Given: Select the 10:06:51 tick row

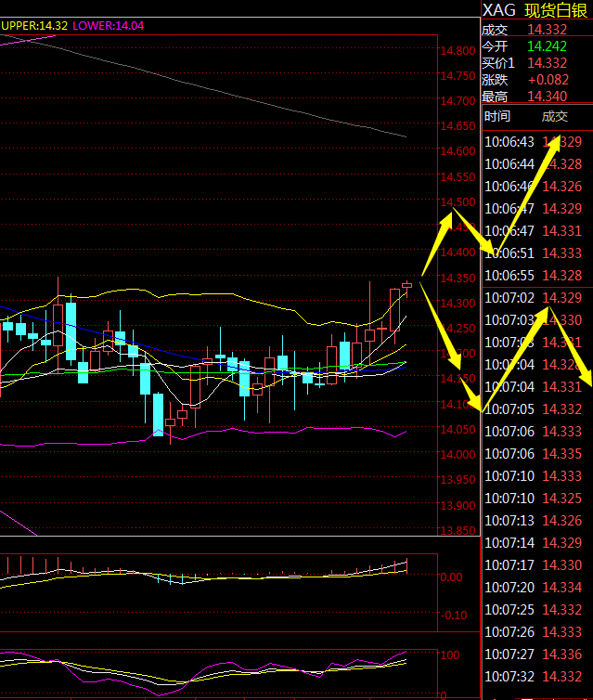Looking at the screenshot, I should 534,253.
